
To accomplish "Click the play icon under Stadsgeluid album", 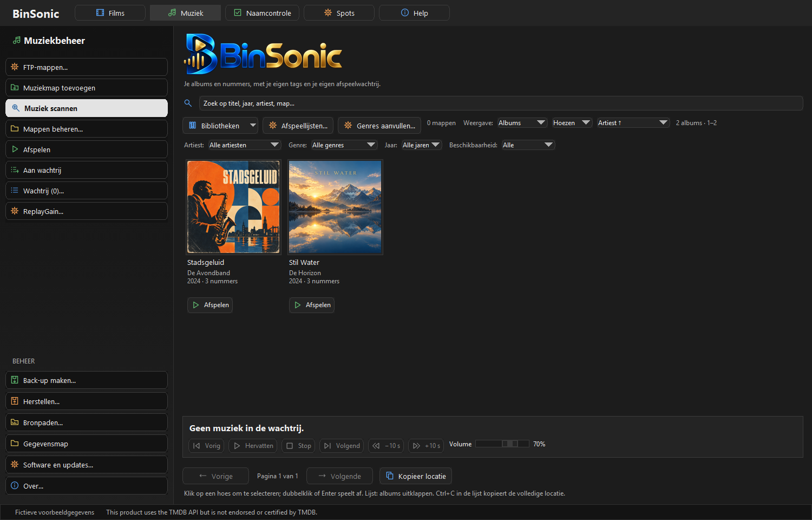I will pos(196,305).
